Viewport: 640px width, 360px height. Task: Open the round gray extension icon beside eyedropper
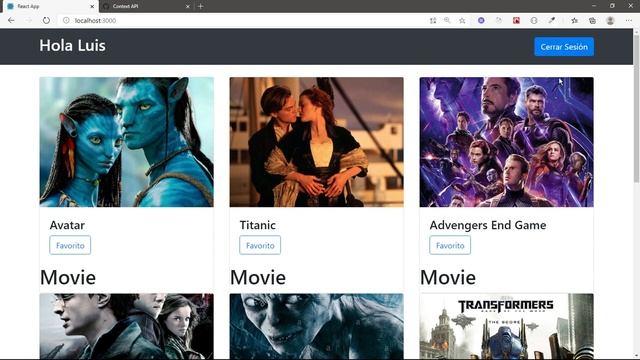point(534,20)
